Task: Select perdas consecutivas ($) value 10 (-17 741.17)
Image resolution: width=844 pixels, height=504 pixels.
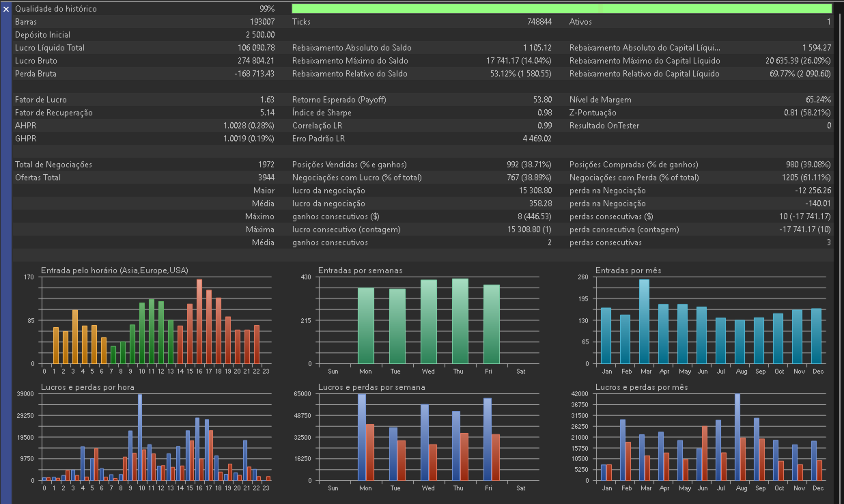Action: click(x=804, y=216)
